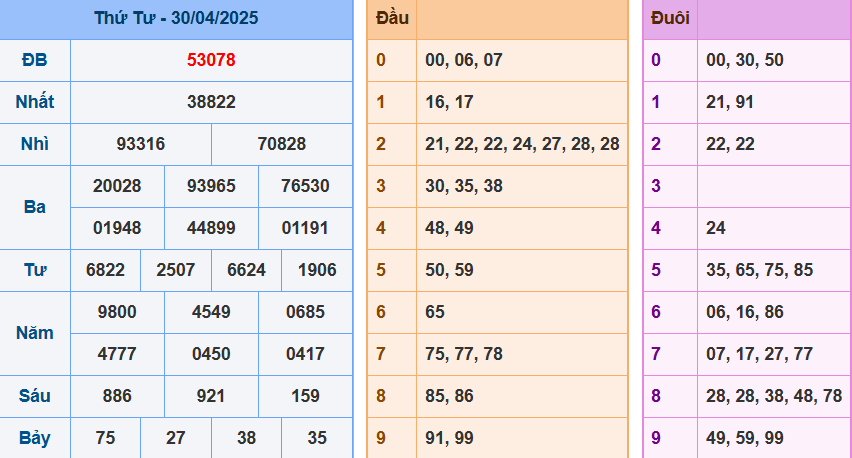The width and height of the screenshot is (852, 458).
Task: Click third prize number 93965
Action: 211,186
